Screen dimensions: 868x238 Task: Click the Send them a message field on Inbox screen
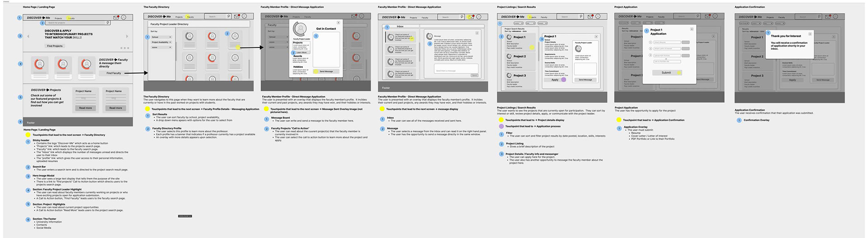[456, 69]
